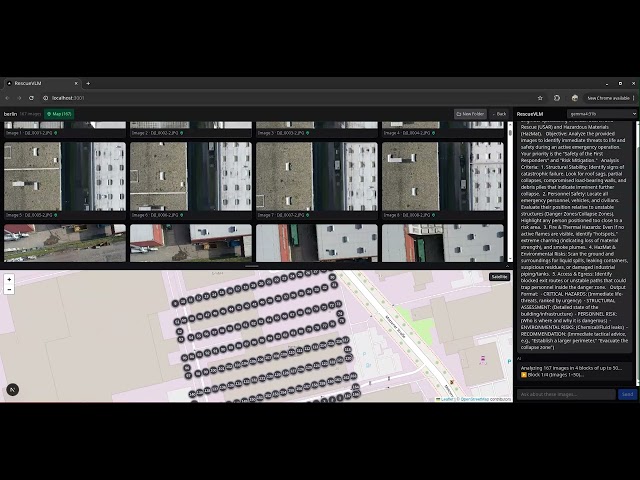The width and height of the screenshot is (640, 480).
Task: Open the Leaflet attribution link
Action: 448,399
